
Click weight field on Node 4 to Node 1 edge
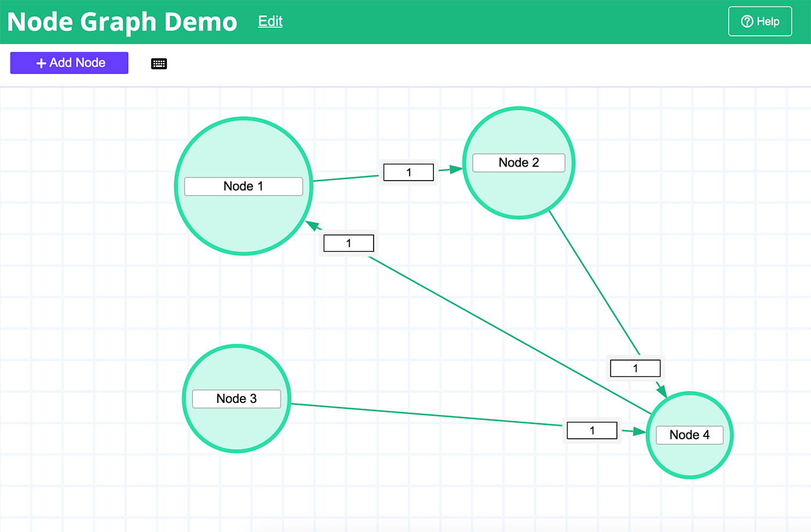point(349,243)
